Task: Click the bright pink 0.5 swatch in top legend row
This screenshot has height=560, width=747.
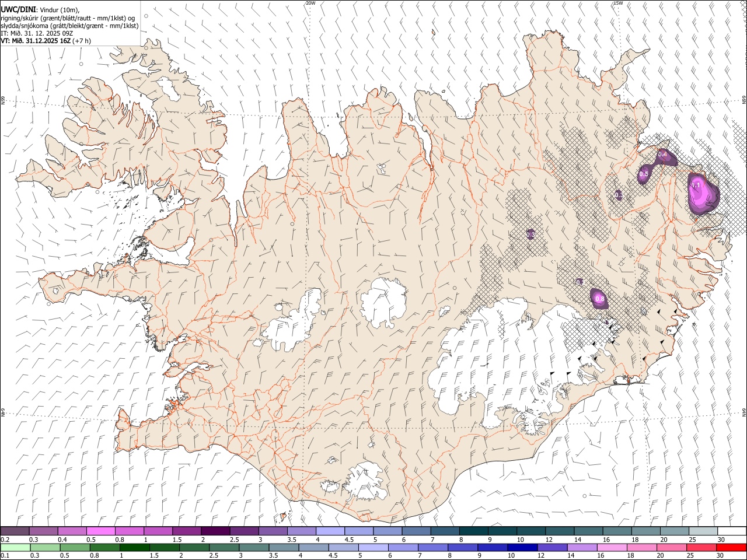Action: [x=100, y=531]
